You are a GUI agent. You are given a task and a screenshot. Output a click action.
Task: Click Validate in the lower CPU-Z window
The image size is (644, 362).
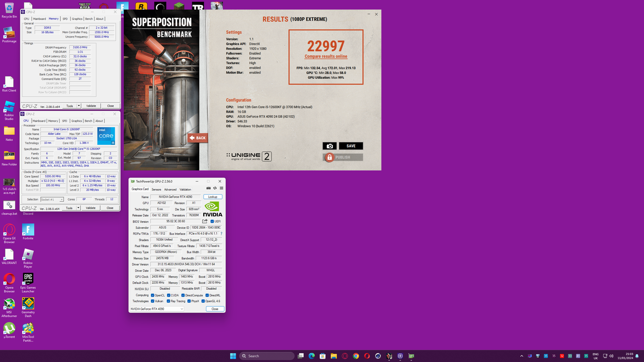point(91,208)
